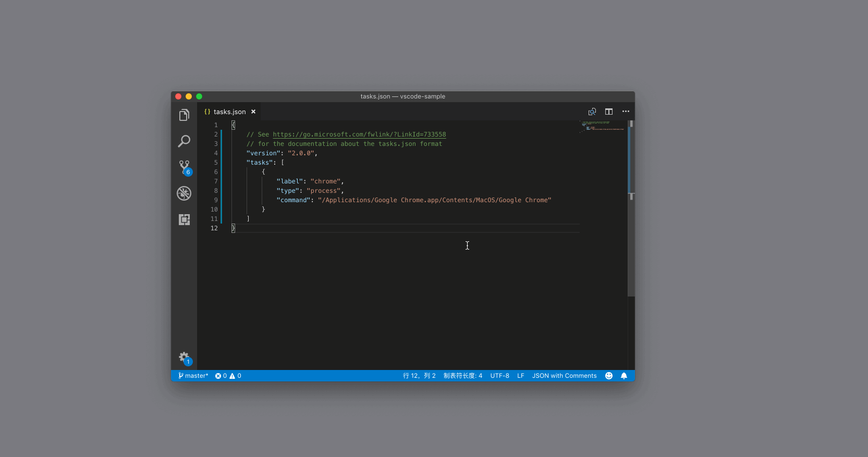
Task: Open the Manage gear menu
Action: [x=184, y=357]
